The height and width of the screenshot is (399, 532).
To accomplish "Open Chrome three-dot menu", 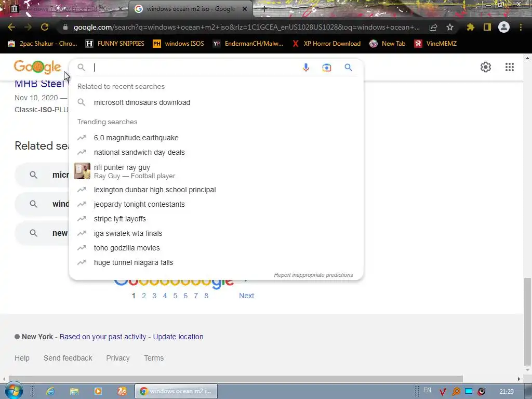I will [x=521, y=27].
